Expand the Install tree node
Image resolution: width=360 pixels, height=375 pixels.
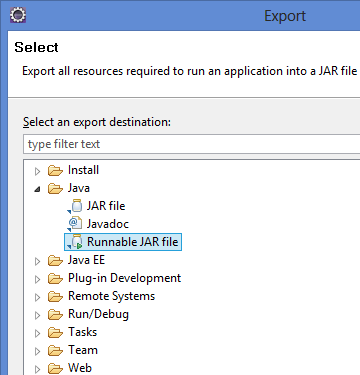point(37,171)
